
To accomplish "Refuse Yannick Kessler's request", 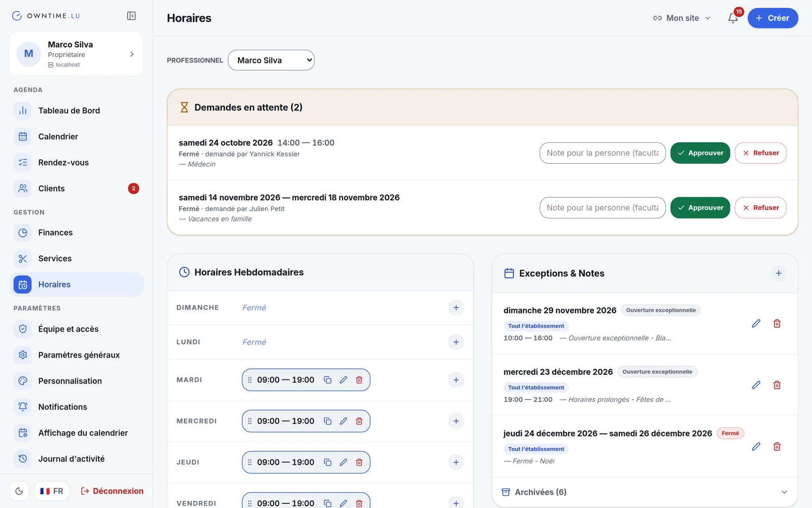I will tap(760, 153).
